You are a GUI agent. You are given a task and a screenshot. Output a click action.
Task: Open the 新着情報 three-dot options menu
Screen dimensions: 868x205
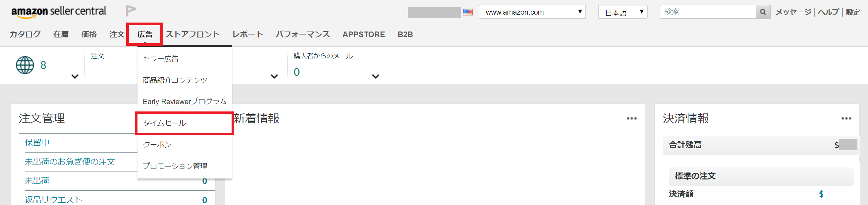pyautogui.click(x=631, y=118)
